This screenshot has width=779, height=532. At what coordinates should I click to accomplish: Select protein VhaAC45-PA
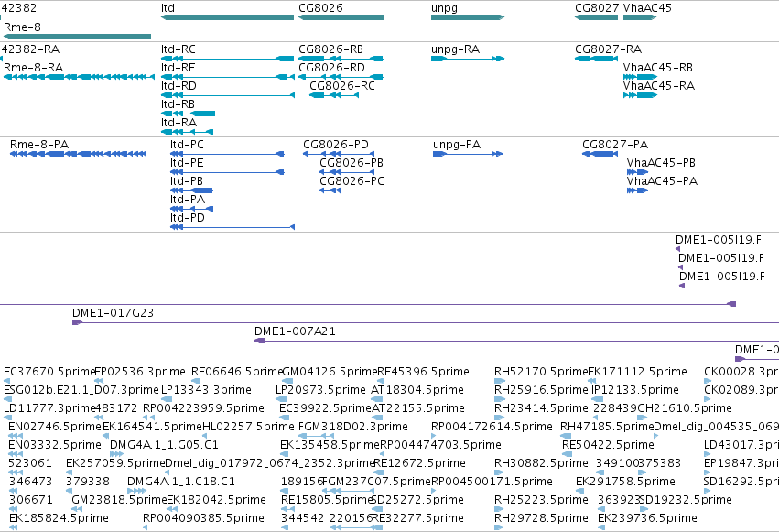coord(637,190)
